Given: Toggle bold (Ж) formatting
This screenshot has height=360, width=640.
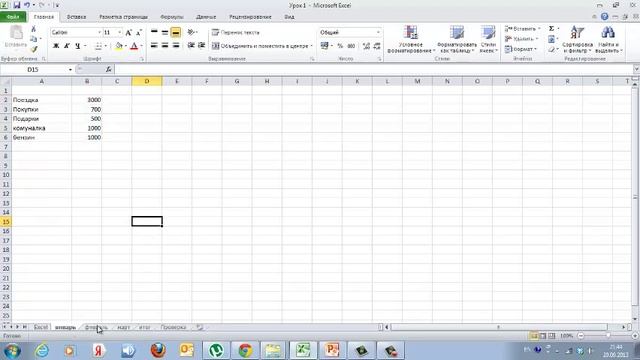Looking at the screenshot, I should point(56,46).
